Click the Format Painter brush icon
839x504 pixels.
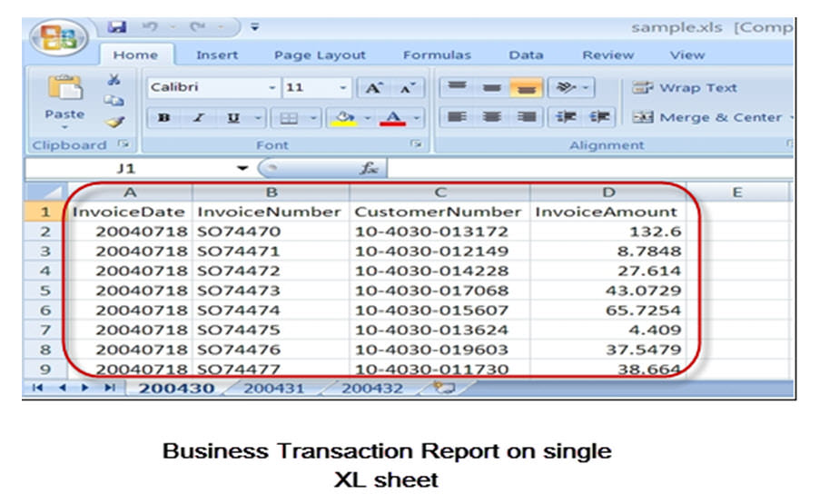[114, 121]
